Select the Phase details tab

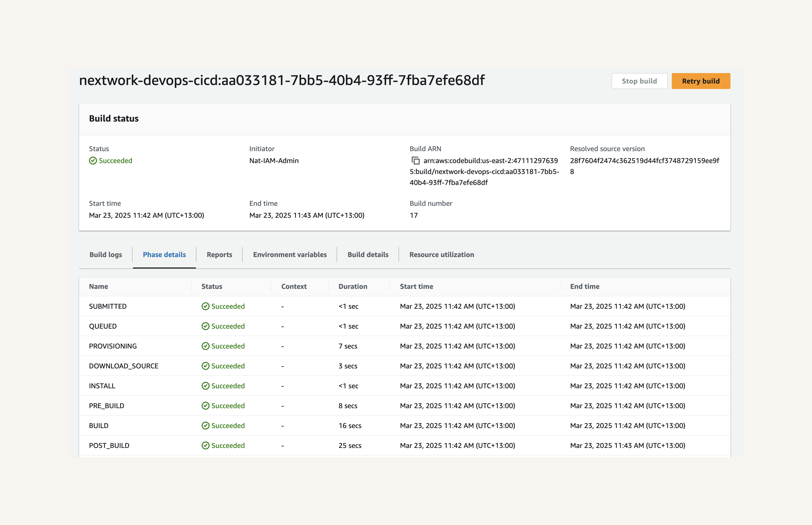tap(164, 255)
